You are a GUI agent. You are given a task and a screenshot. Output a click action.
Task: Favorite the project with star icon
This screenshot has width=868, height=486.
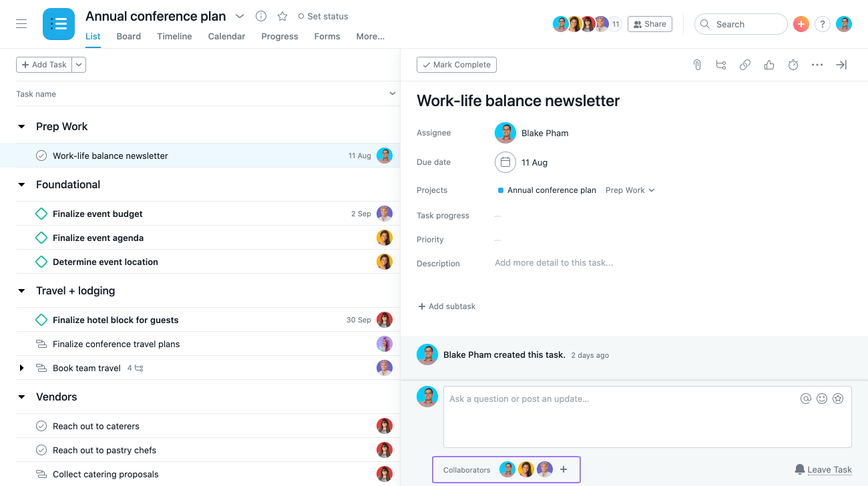[282, 16]
